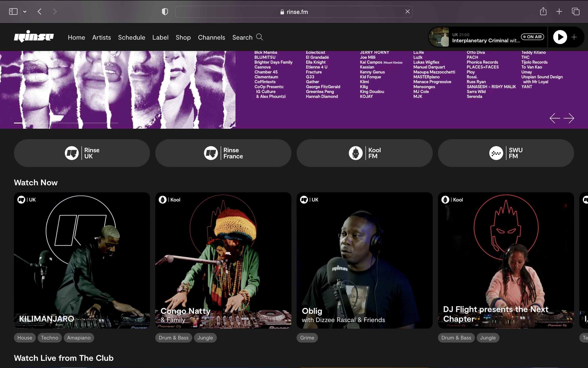Open Interplanetary Criminal now-playing title
Image resolution: width=588 pixels, height=368 pixels.
click(486, 41)
